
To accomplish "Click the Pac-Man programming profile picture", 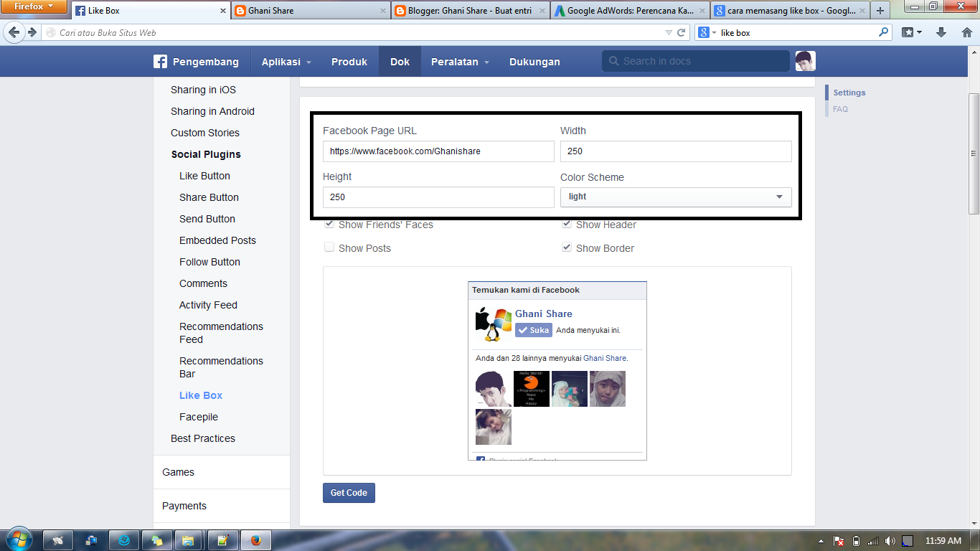I will [x=532, y=389].
